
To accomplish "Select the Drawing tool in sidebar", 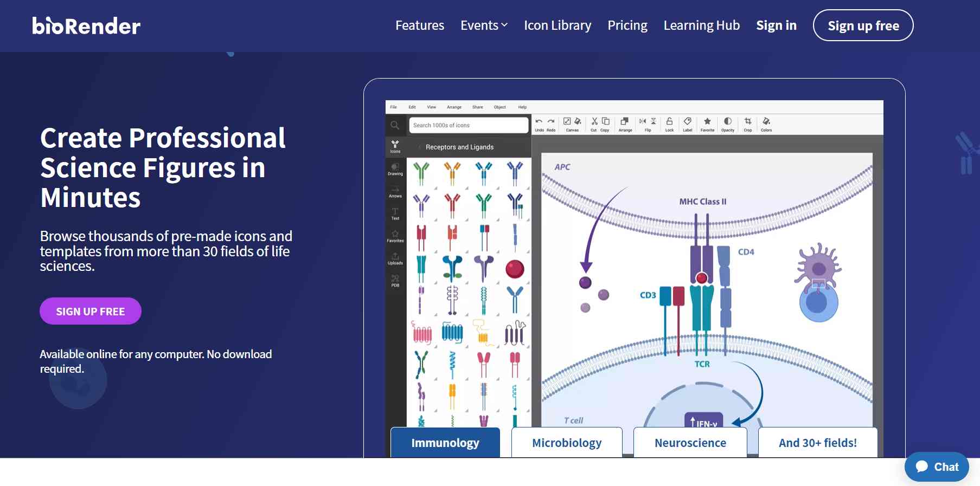I will [x=395, y=169].
